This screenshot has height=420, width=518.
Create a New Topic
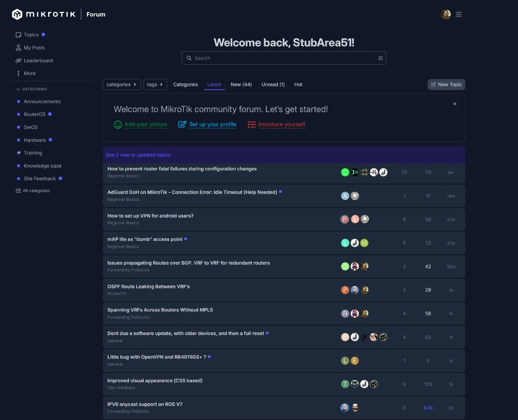tap(447, 84)
